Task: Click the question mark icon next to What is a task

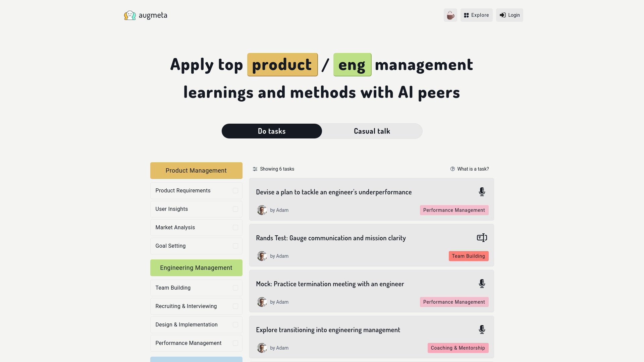Action: coord(452,169)
